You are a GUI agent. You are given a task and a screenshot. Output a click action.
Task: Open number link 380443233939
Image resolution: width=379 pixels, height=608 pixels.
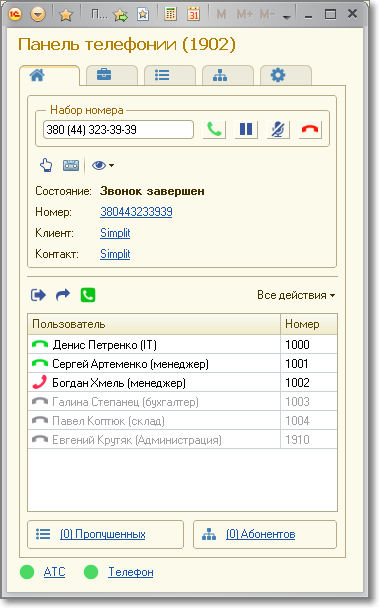(136, 212)
